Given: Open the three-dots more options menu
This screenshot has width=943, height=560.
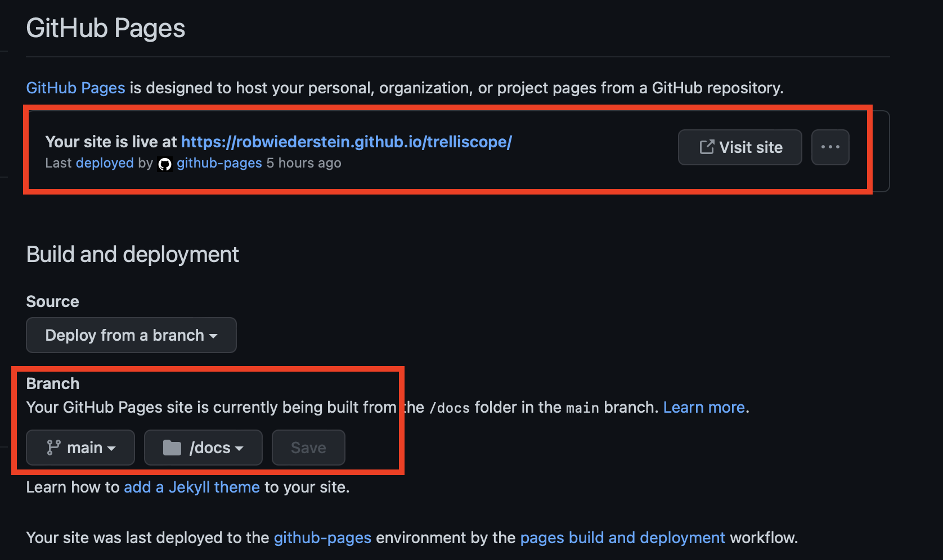Looking at the screenshot, I should tap(830, 147).
